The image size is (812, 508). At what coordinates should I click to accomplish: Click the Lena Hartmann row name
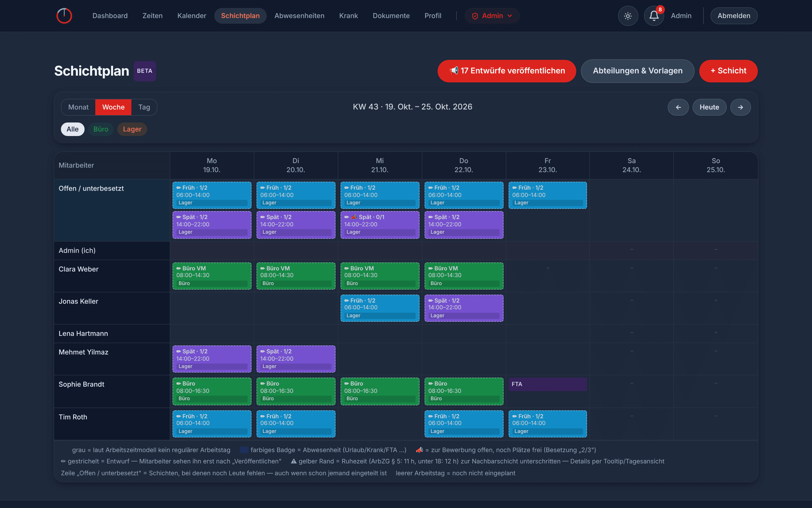click(83, 333)
